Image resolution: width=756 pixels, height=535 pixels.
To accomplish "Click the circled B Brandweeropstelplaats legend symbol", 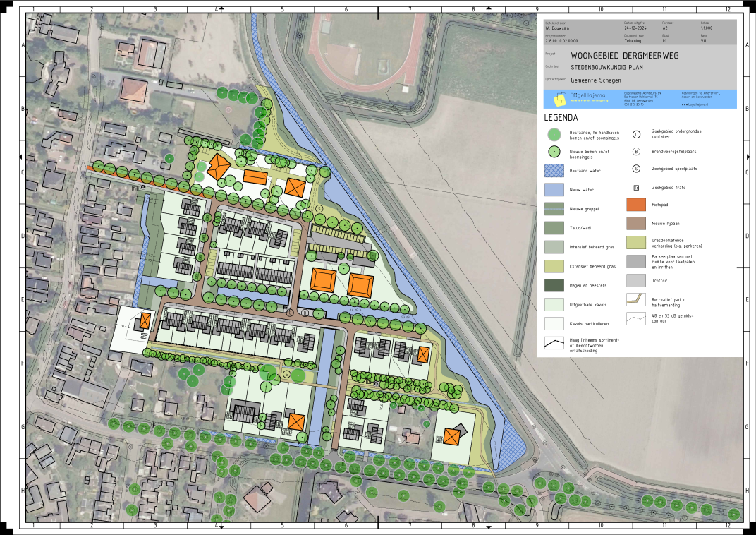I will (x=636, y=152).
